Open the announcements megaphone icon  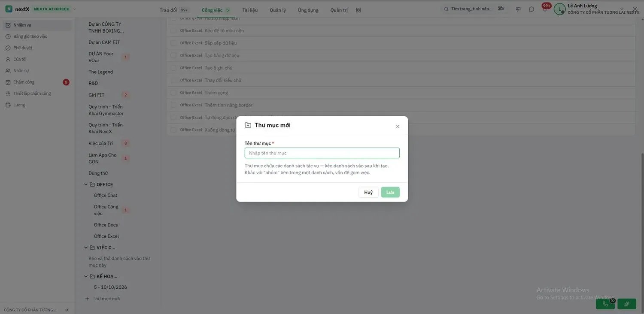point(518,9)
